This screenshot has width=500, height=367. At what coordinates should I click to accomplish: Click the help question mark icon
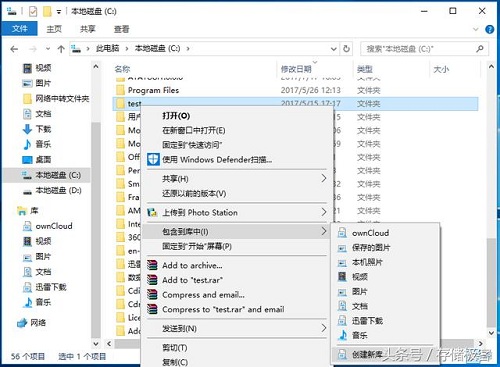(x=489, y=29)
